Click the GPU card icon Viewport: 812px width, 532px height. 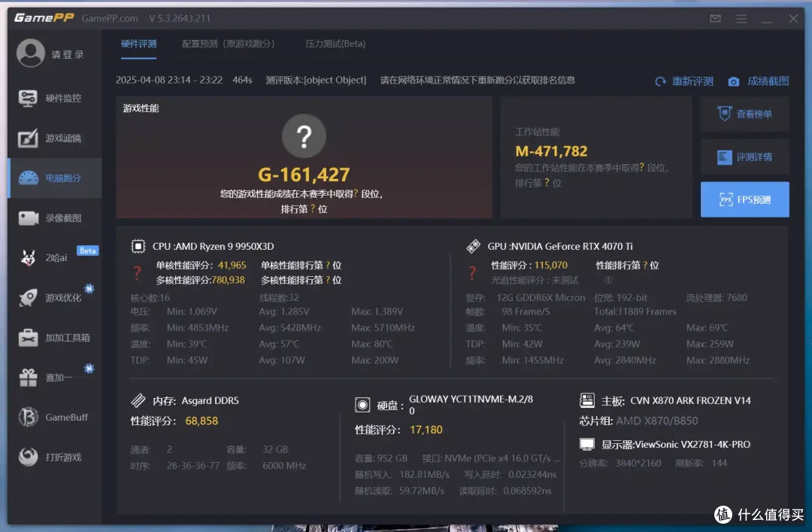coord(474,246)
